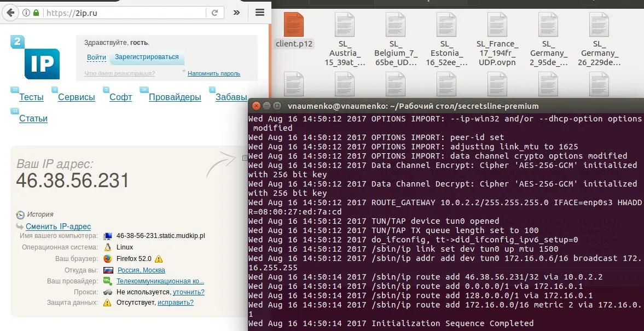This screenshot has height=331, width=644.
Task: Open the Забавы menu item
Action: (x=231, y=97)
